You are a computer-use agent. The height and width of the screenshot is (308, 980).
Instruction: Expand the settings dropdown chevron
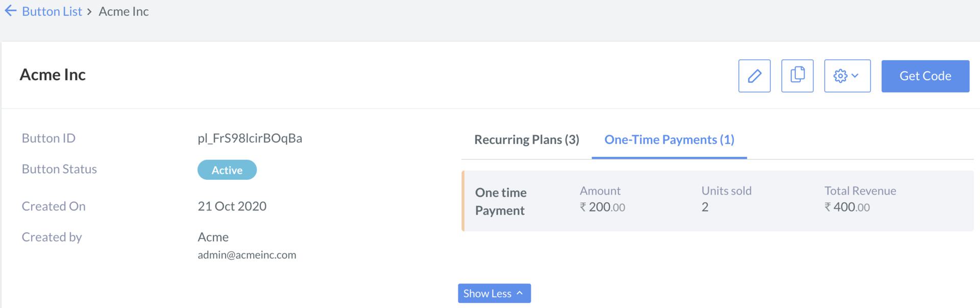(855, 76)
